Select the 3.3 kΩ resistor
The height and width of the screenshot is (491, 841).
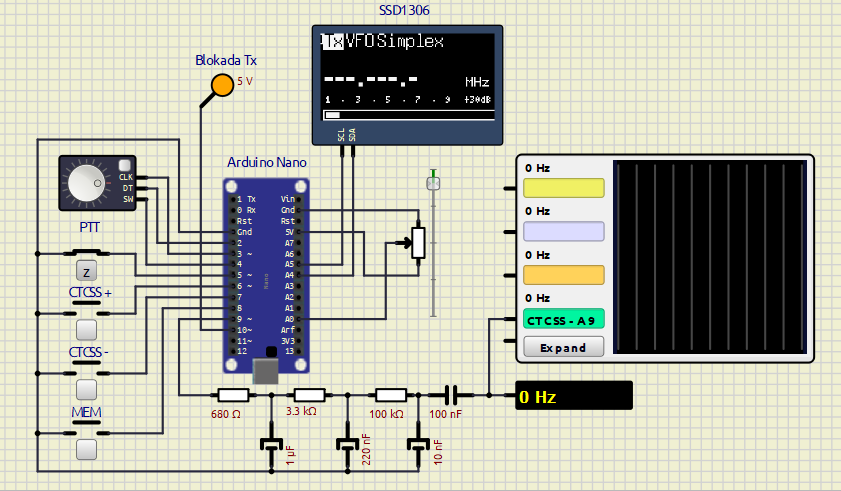[x=309, y=395]
